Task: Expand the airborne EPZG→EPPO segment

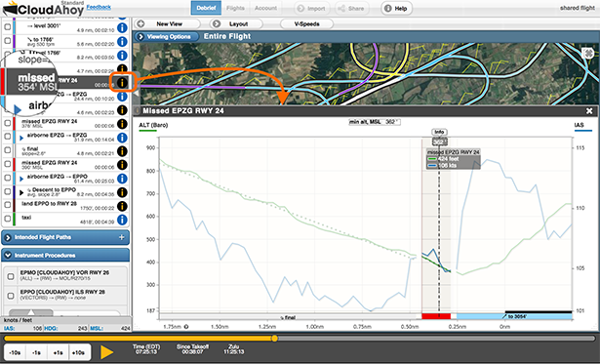Action: (21, 179)
